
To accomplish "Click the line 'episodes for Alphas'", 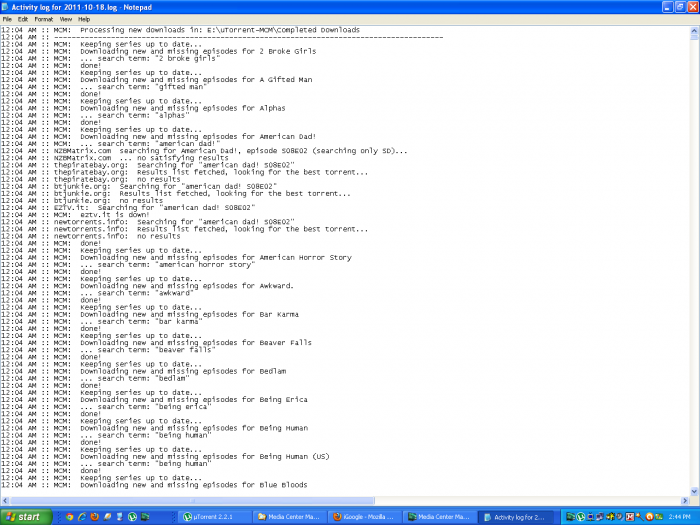I will 143,108.
